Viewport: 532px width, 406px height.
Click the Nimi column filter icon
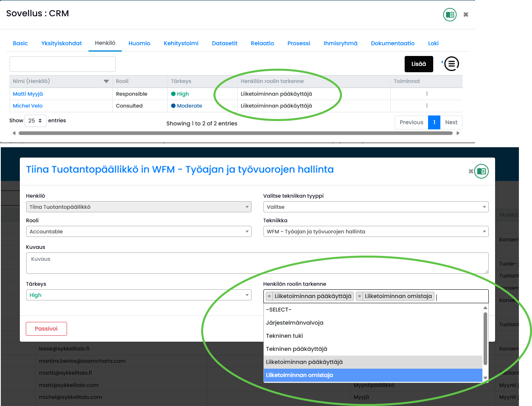[x=106, y=81]
